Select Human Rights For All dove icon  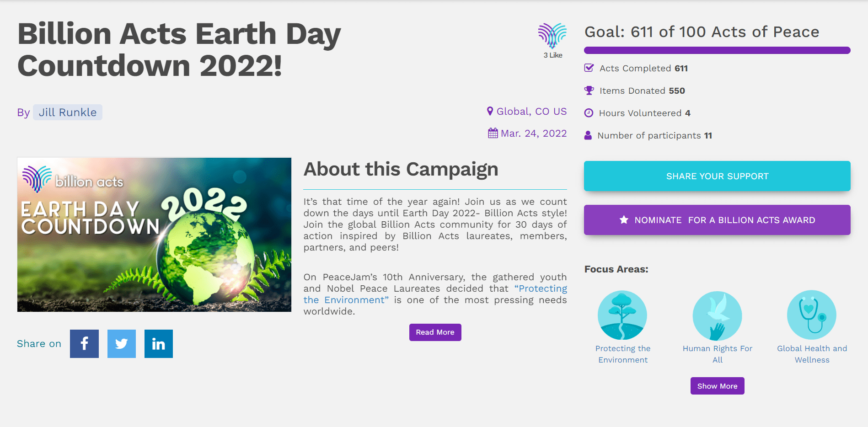(x=717, y=315)
